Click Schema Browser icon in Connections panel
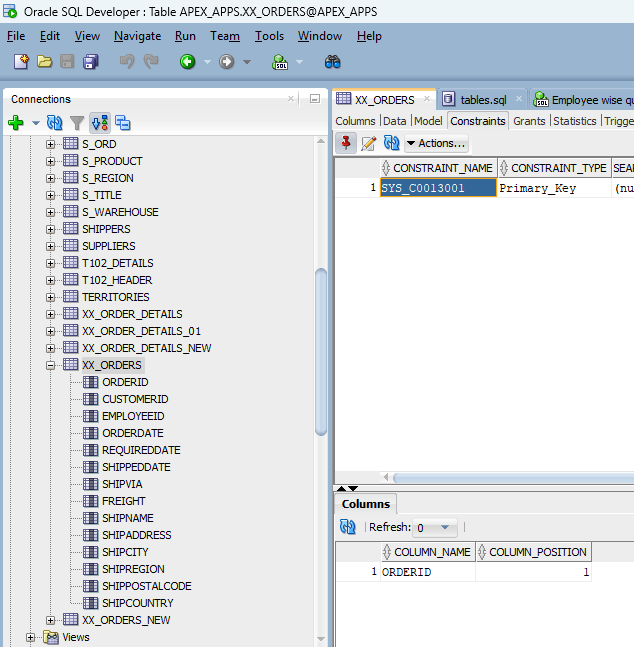Image resolution: width=634 pixels, height=647 pixels. 123,123
